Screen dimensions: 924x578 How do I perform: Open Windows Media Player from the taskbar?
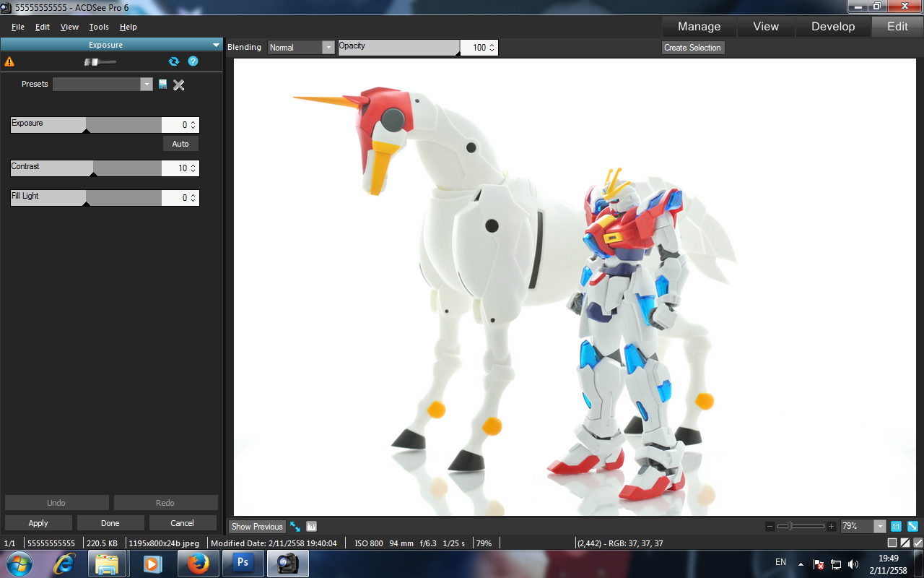coord(152,564)
